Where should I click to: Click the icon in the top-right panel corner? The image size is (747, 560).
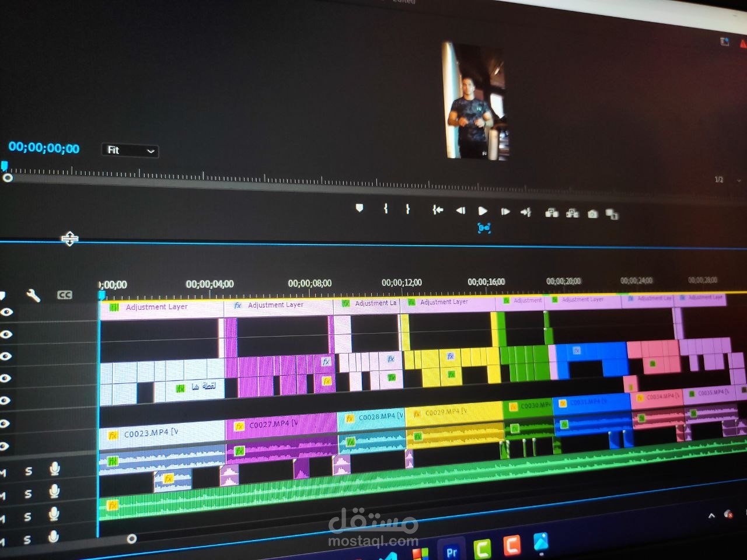point(725,41)
